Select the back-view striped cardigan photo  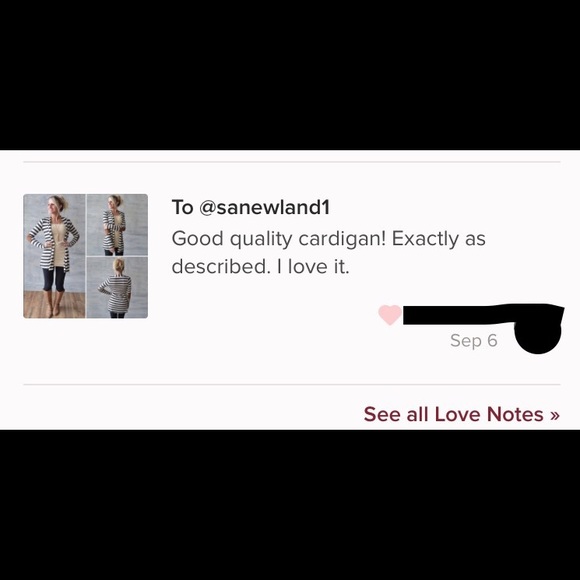click(117, 287)
